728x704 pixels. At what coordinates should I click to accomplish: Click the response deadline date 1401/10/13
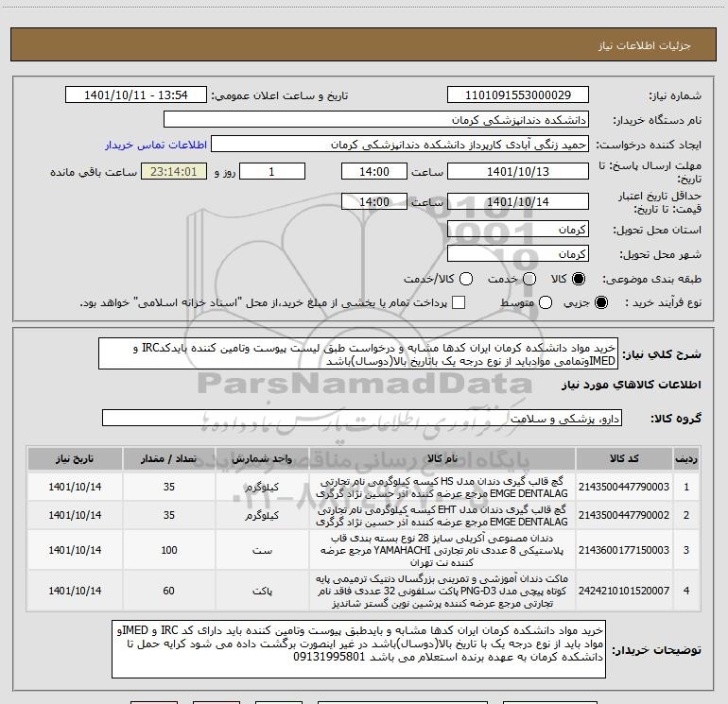pyautogui.click(x=518, y=172)
